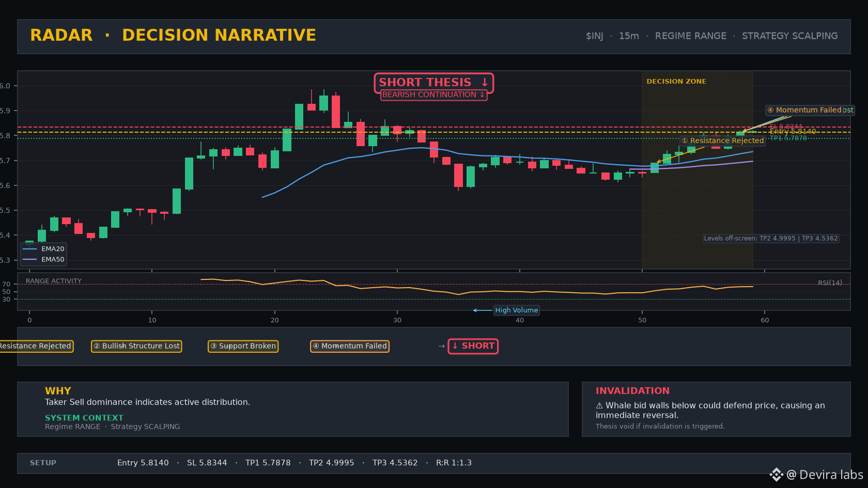Screen dimensions: 868x488
Task: Click the INVALIDATION heading
Action: pos(632,391)
